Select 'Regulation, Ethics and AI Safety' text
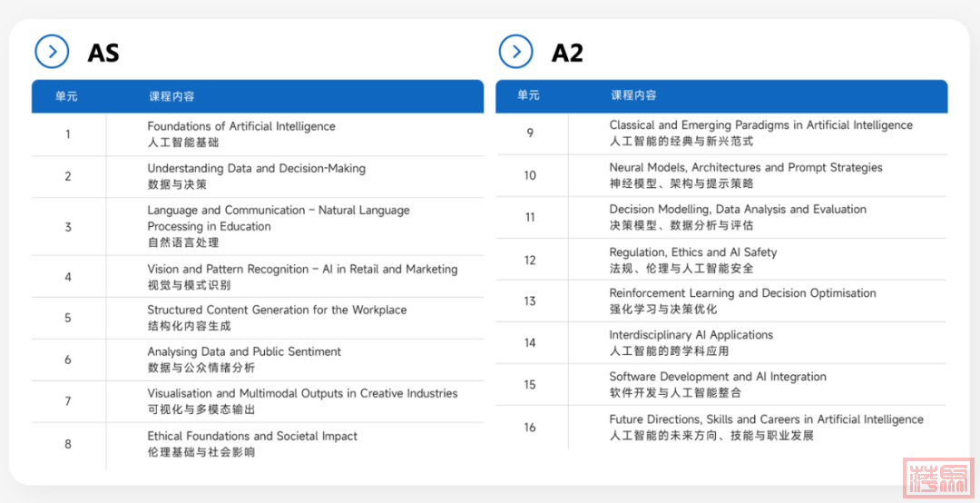980x503 pixels. (x=693, y=252)
